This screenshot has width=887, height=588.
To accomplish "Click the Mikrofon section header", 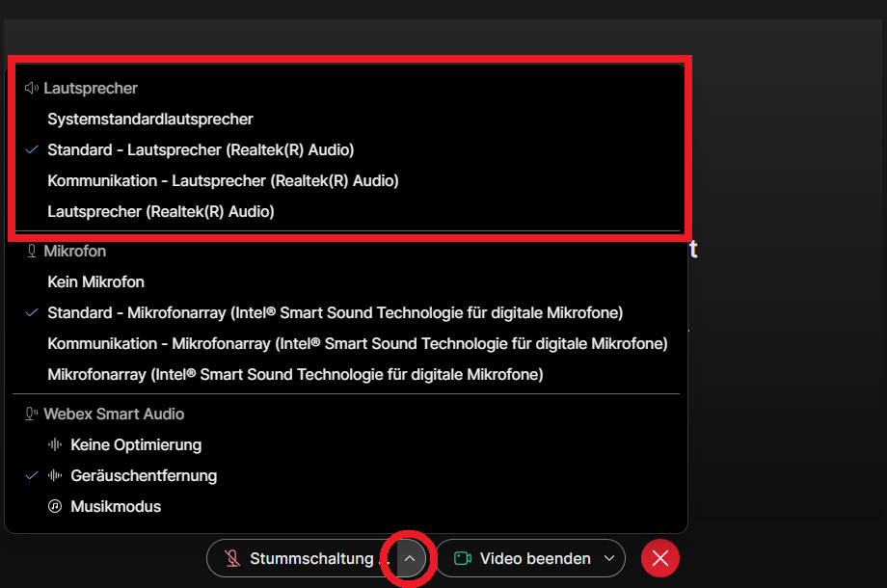I will pyautogui.click(x=74, y=251).
